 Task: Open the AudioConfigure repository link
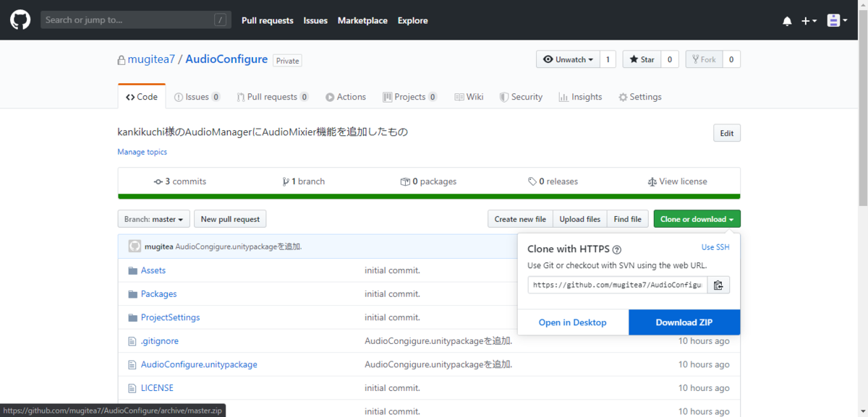tap(226, 59)
